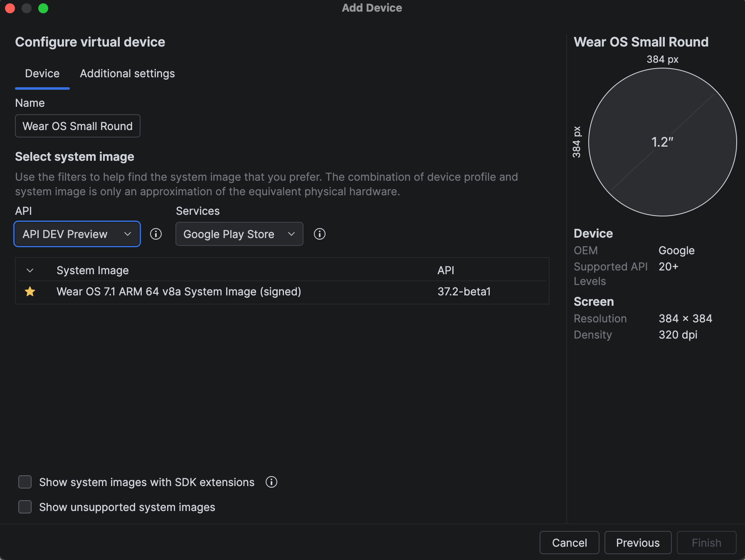Viewport: 745px width, 560px height.
Task: Click the API column header in table
Action: 446,270
